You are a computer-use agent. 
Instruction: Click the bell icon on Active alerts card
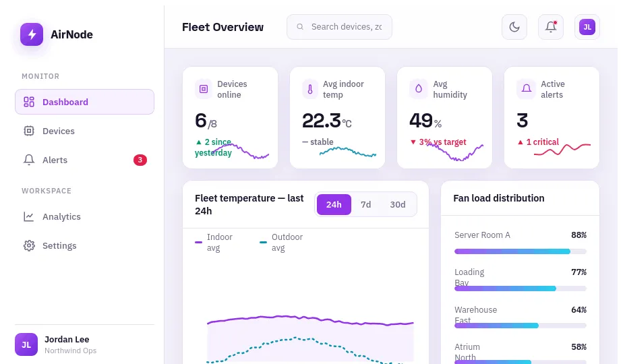tap(526, 89)
